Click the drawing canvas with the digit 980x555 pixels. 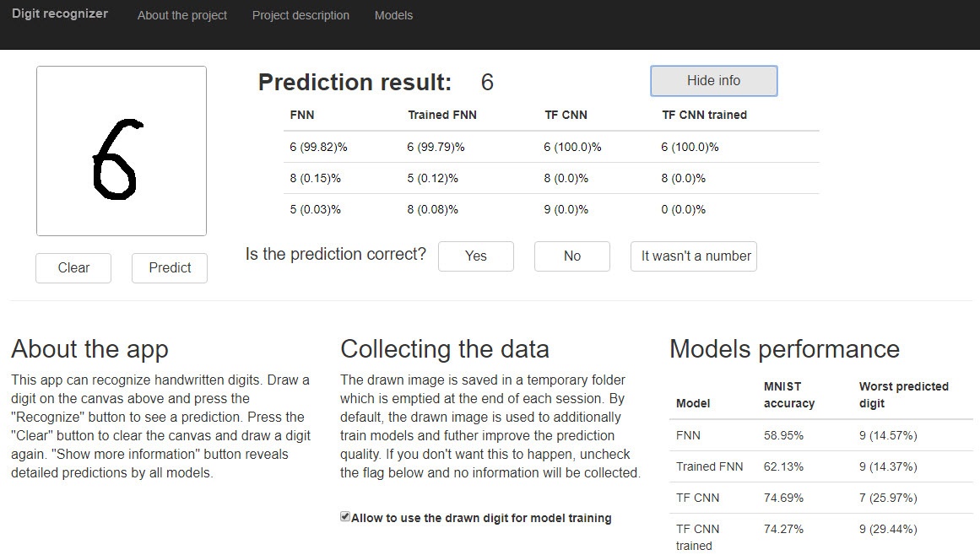(x=122, y=151)
